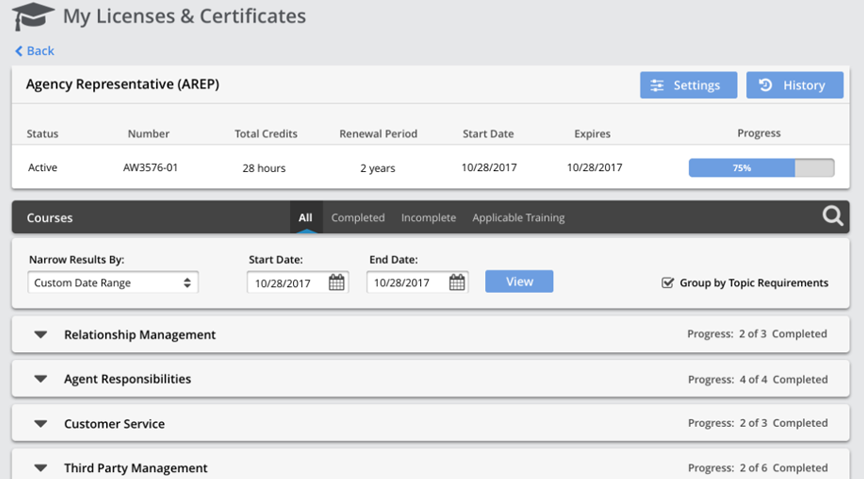Viewport: 864px width, 479px height.
Task: Click the sliders icon on Settings
Action: click(x=657, y=86)
